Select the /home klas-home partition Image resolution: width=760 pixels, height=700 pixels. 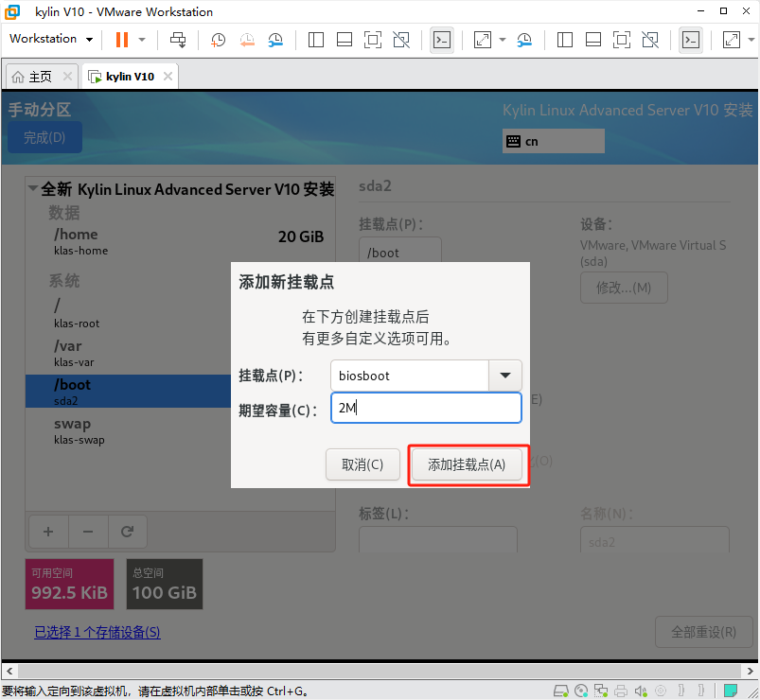[x=180, y=241]
